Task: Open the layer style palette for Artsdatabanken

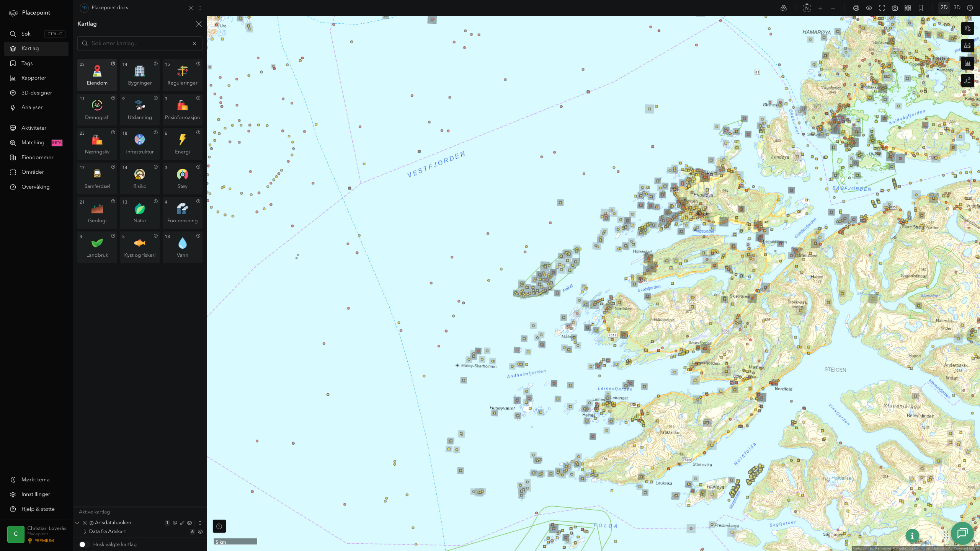Action: (175, 523)
